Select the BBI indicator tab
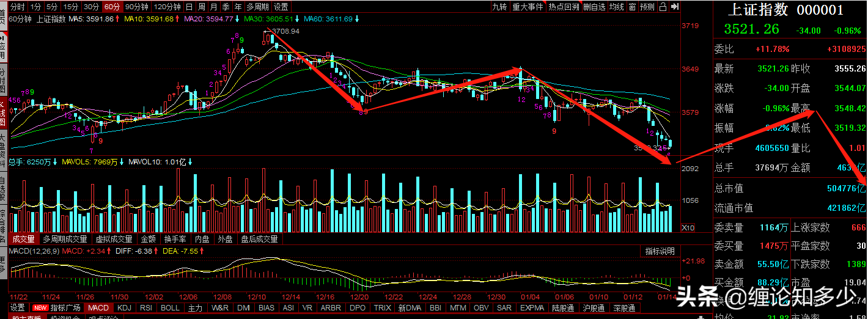 435,308
